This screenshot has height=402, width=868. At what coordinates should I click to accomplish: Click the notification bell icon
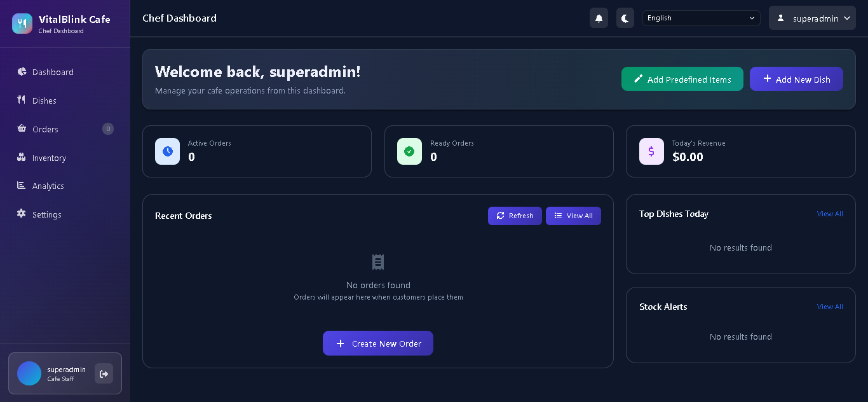click(599, 18)
